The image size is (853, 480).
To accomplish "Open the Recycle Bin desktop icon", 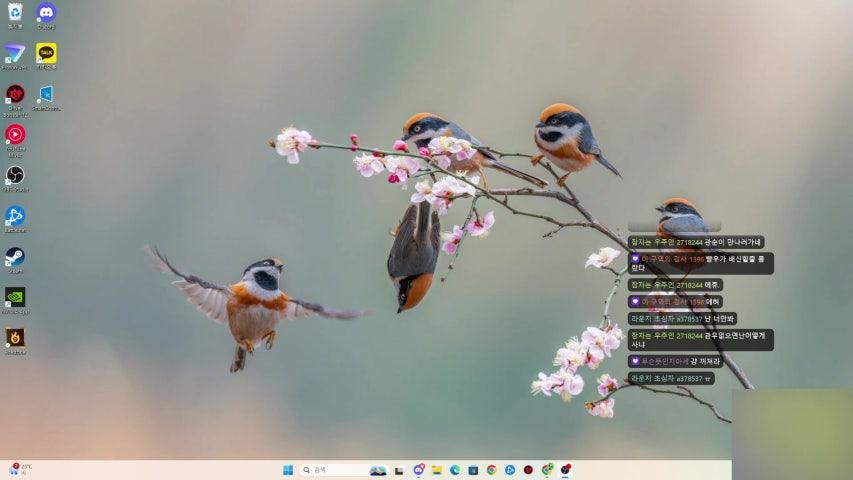I will [x=15, y=15].
